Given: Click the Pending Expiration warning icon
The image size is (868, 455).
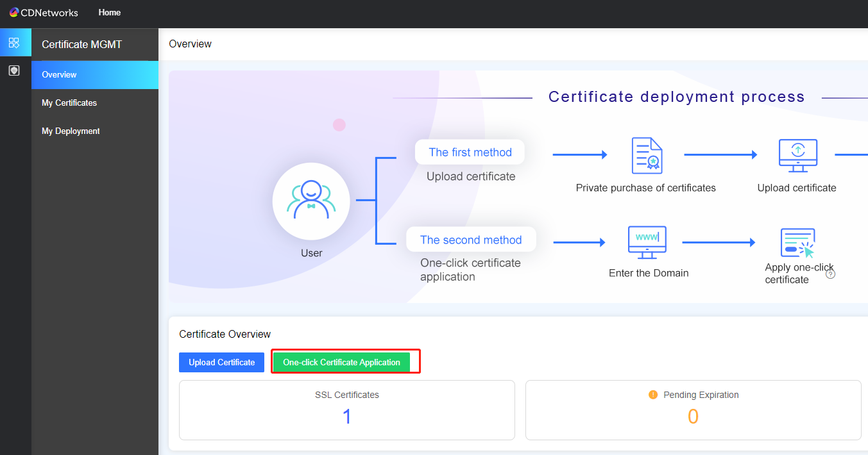Looking at the screenshot, I should (x=653, y=395).
